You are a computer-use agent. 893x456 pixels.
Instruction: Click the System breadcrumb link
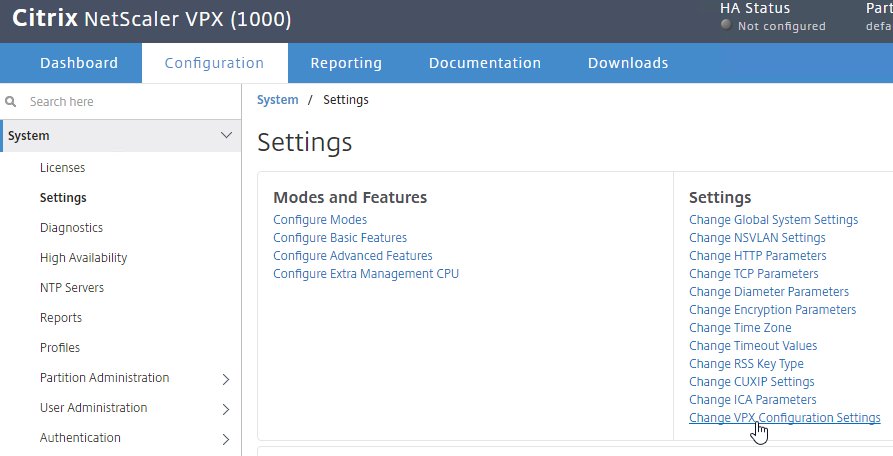click(277, 100)
